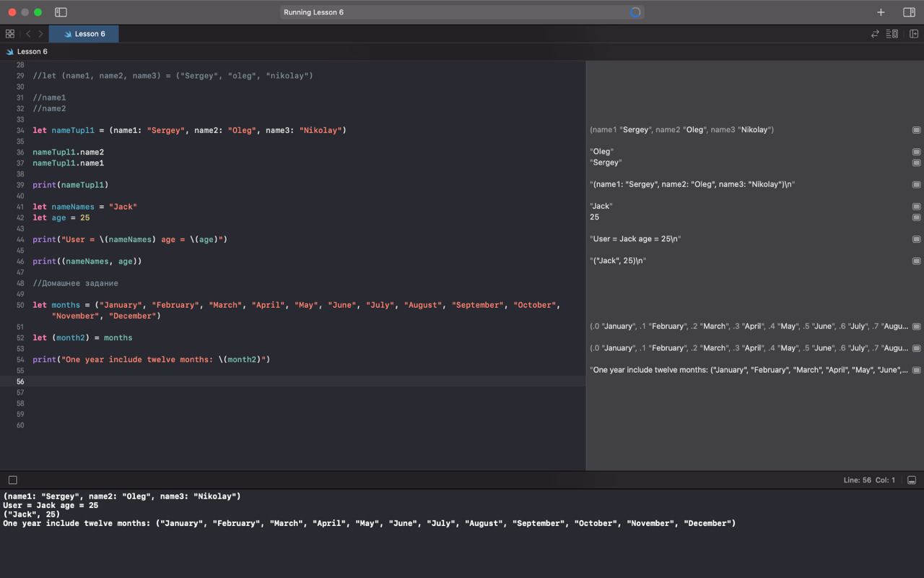Toggle the right inspector panel
This screenshot has width=924, height=578.
coord(909,12)
